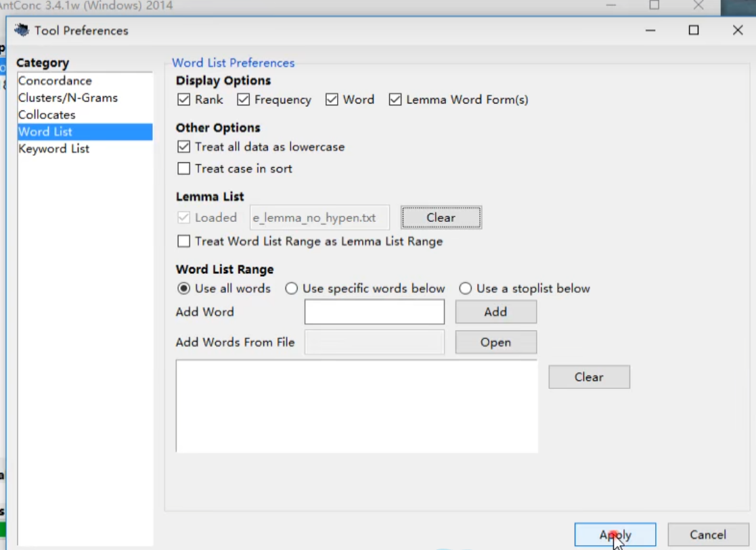
Task: Cancel the Tool Preferences dialog
Action: coord(708,534)
